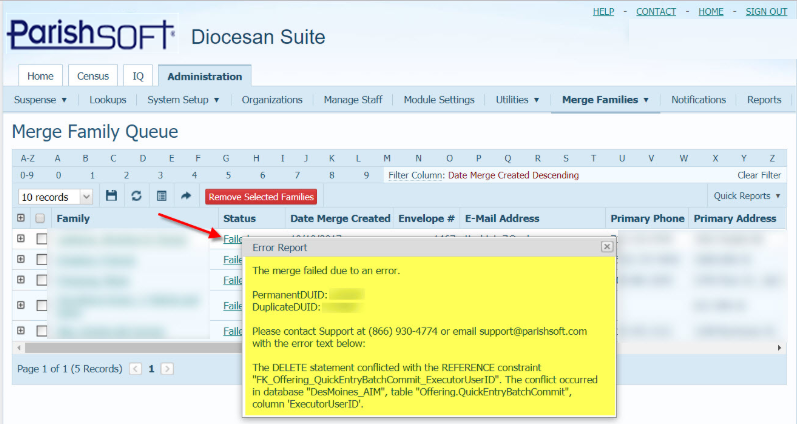797x424 pixels.
Task: Filter families by A-Z
Action: (x=27, y=158)
